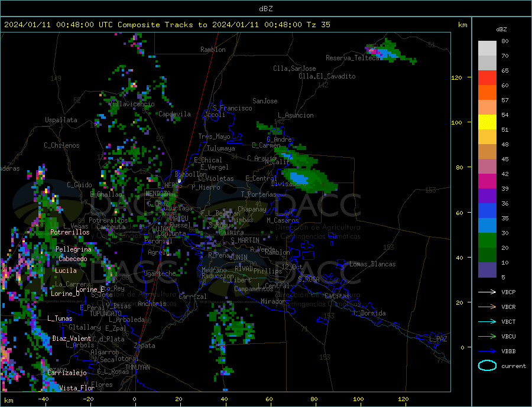
Task: Select the slate 5 dBZ swatch
Action: [487, 270]
